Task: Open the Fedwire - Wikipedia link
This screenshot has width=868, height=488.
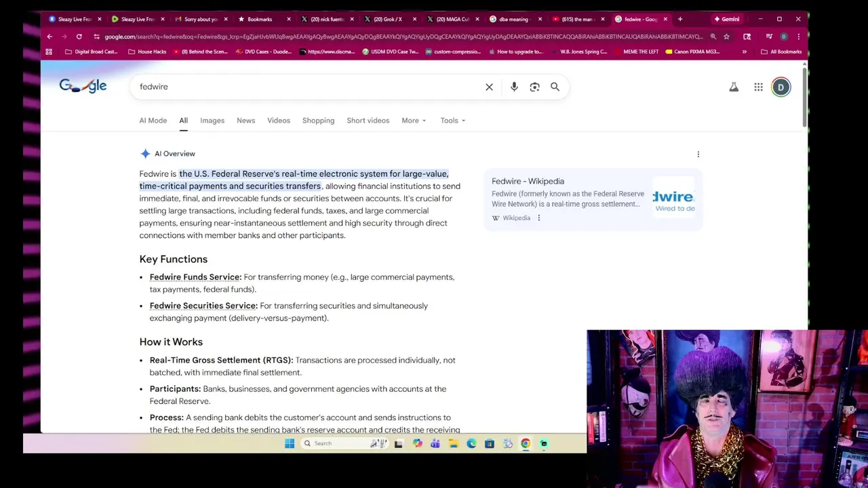Action: click(528, 181)
